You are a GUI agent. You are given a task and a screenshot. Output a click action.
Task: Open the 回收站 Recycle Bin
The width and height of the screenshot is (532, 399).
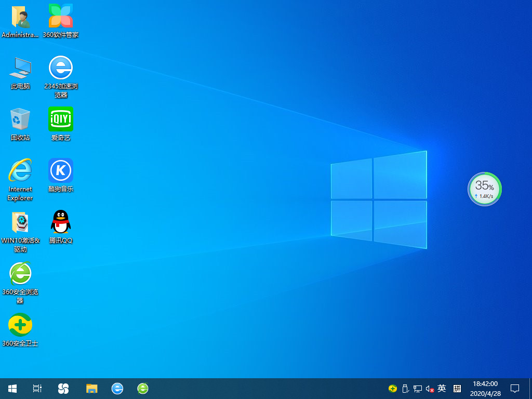20,119
